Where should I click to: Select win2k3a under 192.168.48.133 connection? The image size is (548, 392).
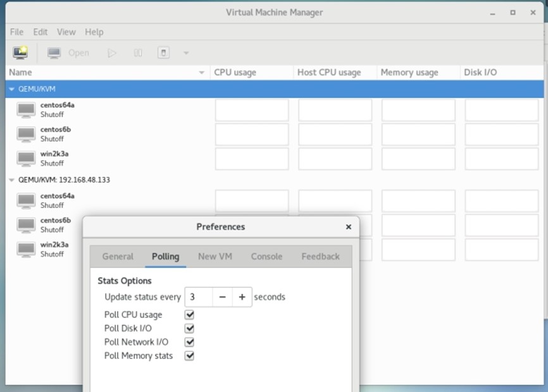coord(54,249)
